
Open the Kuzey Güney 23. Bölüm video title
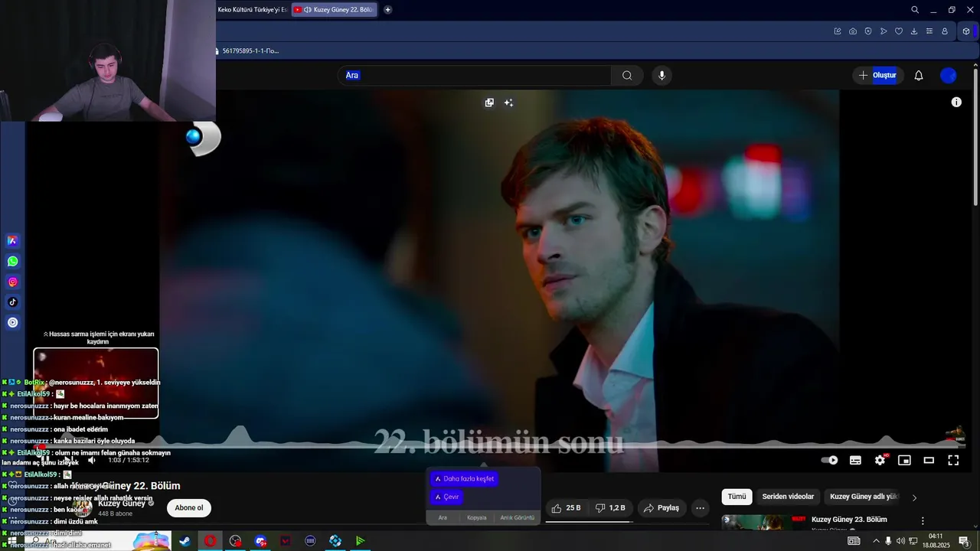point(849,520)
